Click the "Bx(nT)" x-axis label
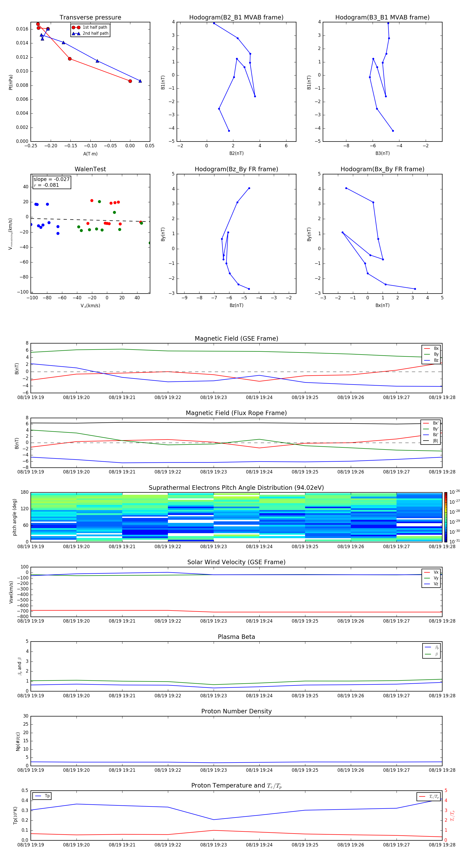 [x=382, y=305]
